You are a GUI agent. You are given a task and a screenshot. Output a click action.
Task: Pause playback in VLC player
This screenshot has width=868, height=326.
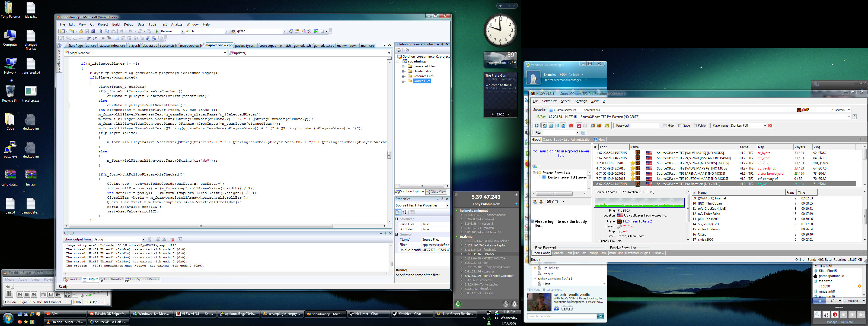[9, 294]
